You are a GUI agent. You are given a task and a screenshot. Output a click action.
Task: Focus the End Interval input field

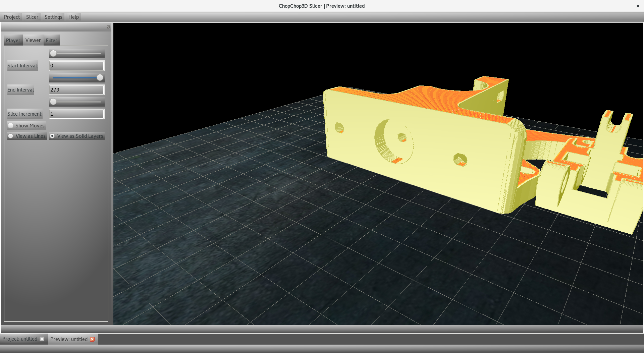pos(77,90)
